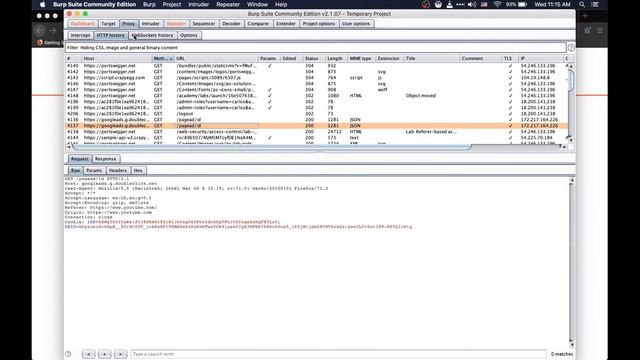The width and height of the screenshot is (640, 360).
Task: Open the Intruder menu in the menu bar
Action: (x=198, y=4)
